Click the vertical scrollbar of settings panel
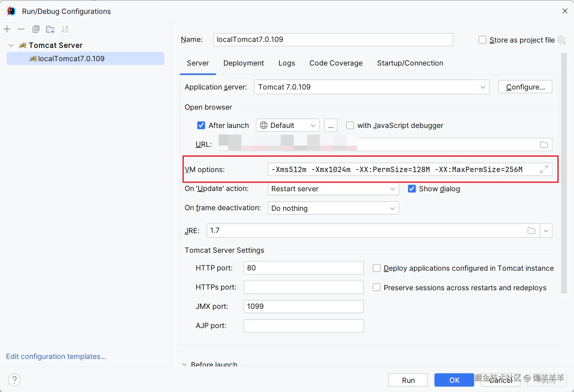Image resolution: width=574 pixels, height=392 pixels. [x=564, y=173]
